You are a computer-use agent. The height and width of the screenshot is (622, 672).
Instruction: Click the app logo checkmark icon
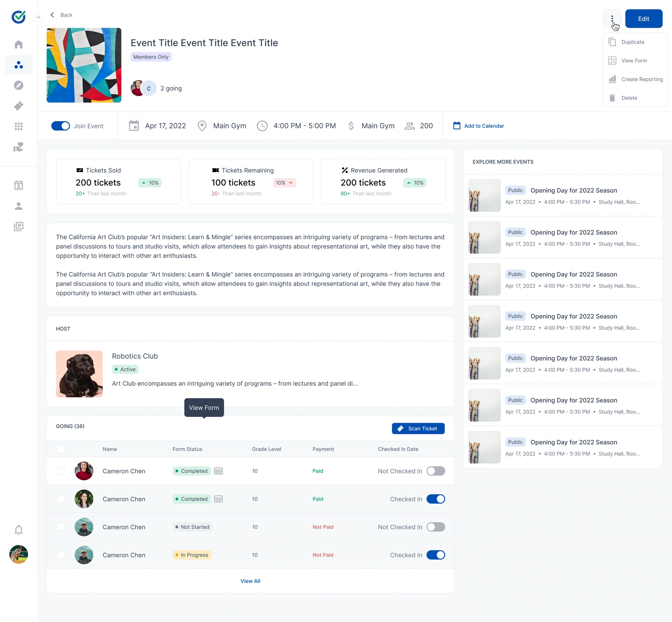[x=18, y=17]
